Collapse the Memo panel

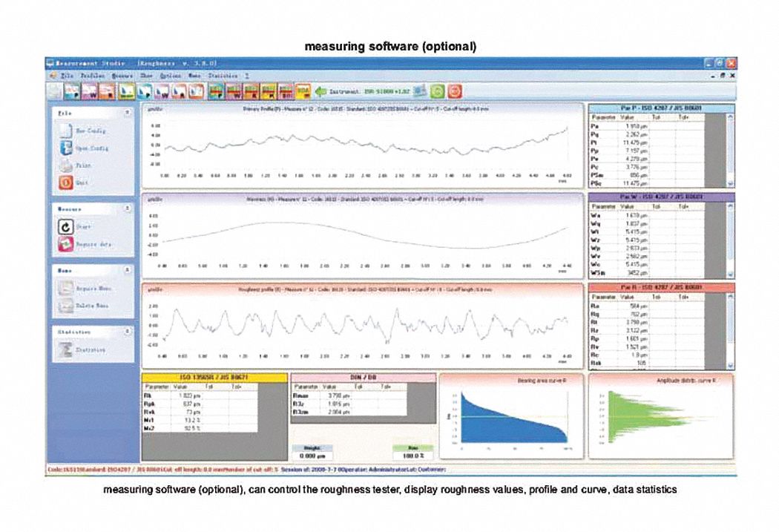pyautogui.click(x=128, y=269)
